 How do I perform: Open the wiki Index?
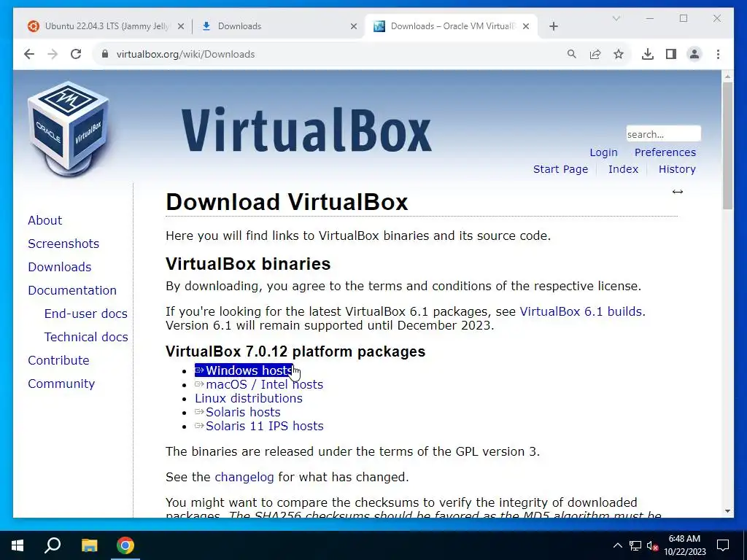point(623,169)
